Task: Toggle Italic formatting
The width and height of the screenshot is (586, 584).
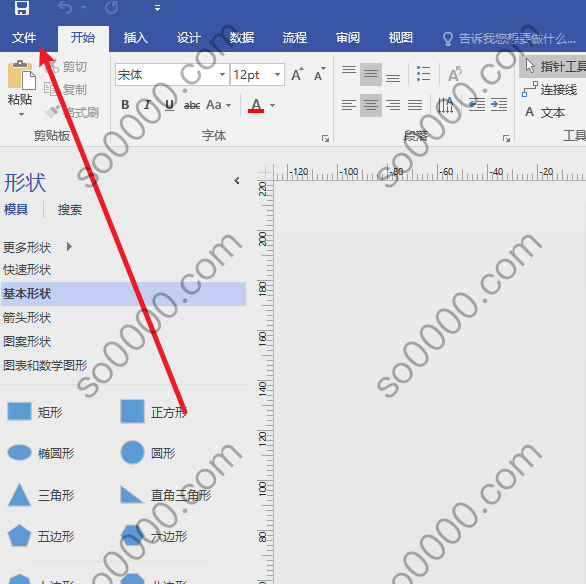Action: click(147, 105)
